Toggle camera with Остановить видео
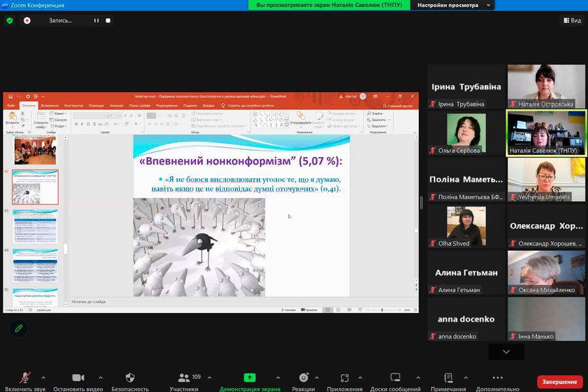The image size is (588, 392). pos(78,378)
